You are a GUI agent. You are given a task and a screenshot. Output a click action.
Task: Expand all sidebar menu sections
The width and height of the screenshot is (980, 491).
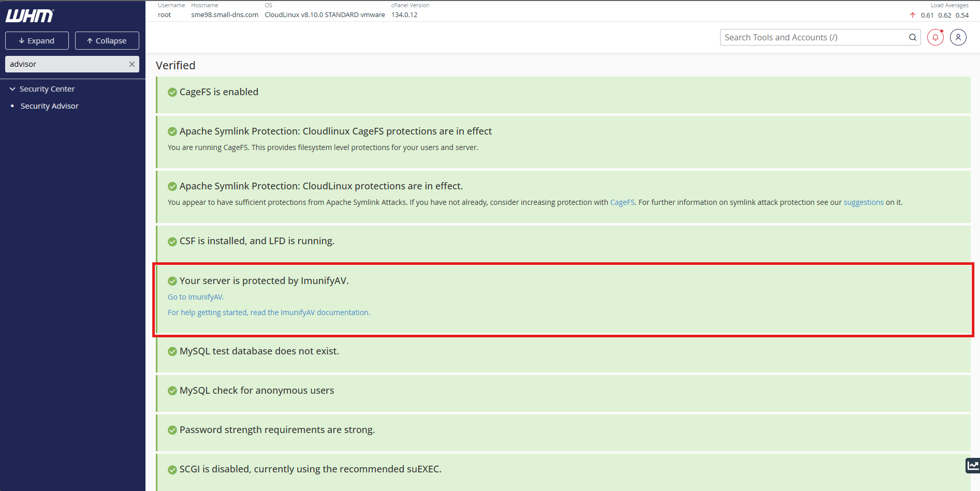pyautogui.click(x=37, y=41)
